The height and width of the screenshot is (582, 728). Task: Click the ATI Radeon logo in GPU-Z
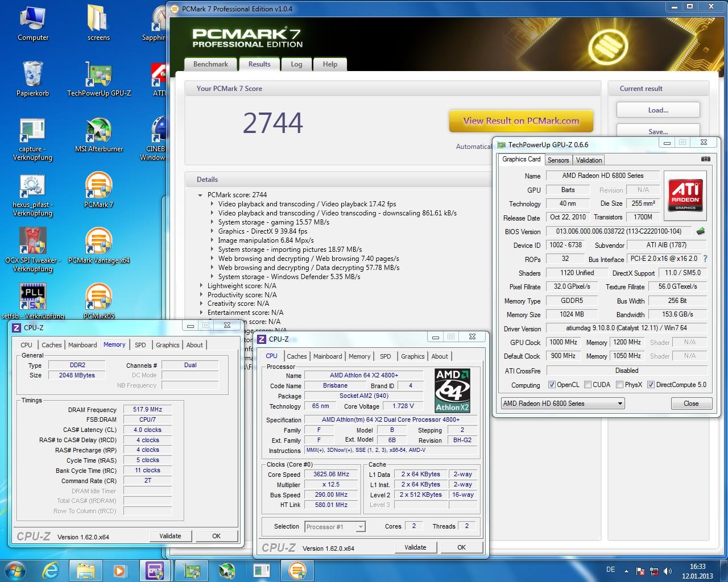point(685,196)
